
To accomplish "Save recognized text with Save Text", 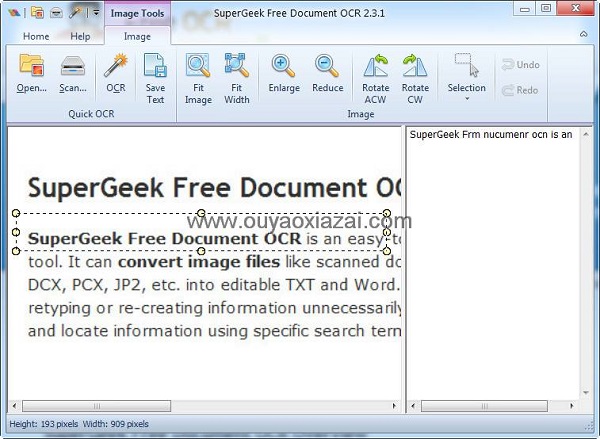I will point(155,79).
